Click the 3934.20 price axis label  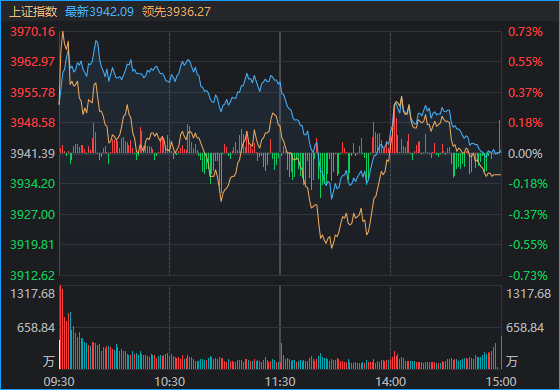pyautogui.click(x=33, y=184)
